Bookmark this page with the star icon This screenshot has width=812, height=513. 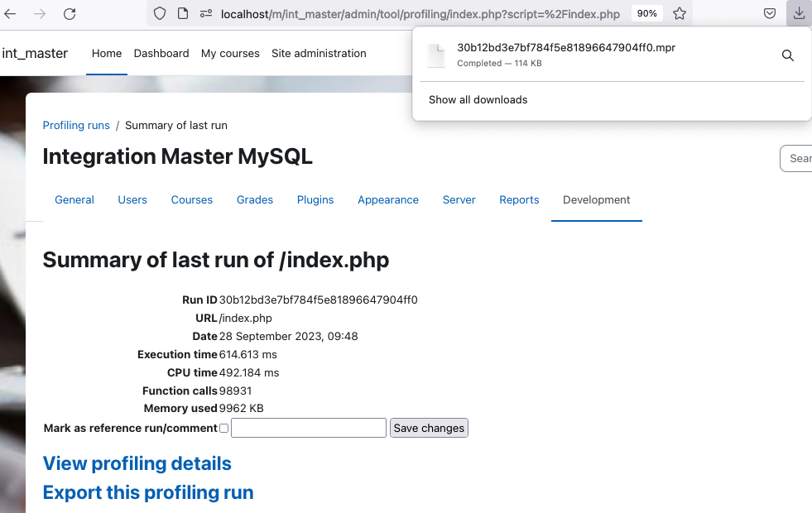[x=680, y=13]
